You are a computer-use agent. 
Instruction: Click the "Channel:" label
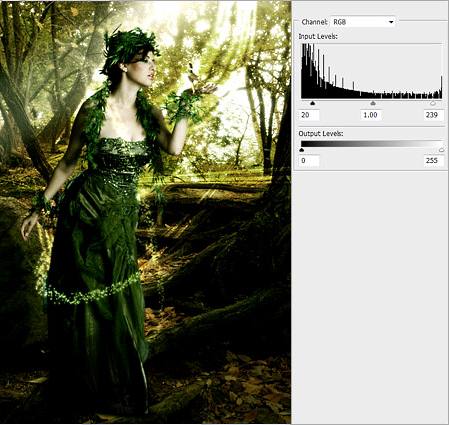point(314,22)
